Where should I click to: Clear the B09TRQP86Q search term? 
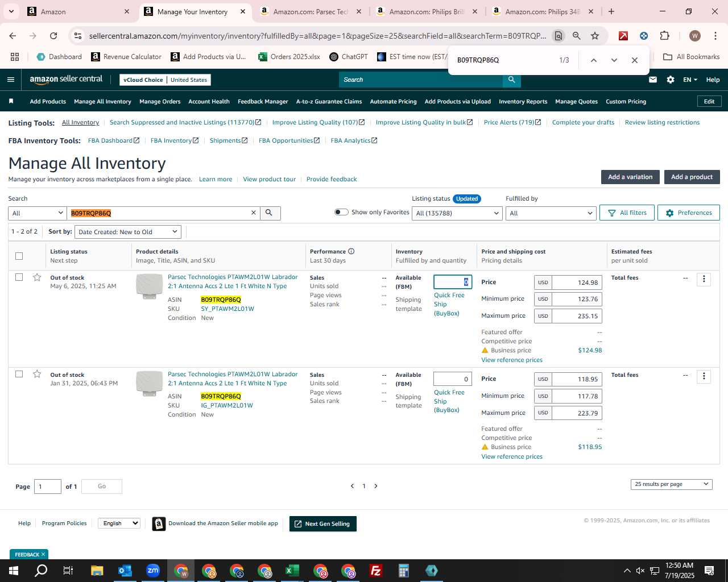click(x=254, y=213)
